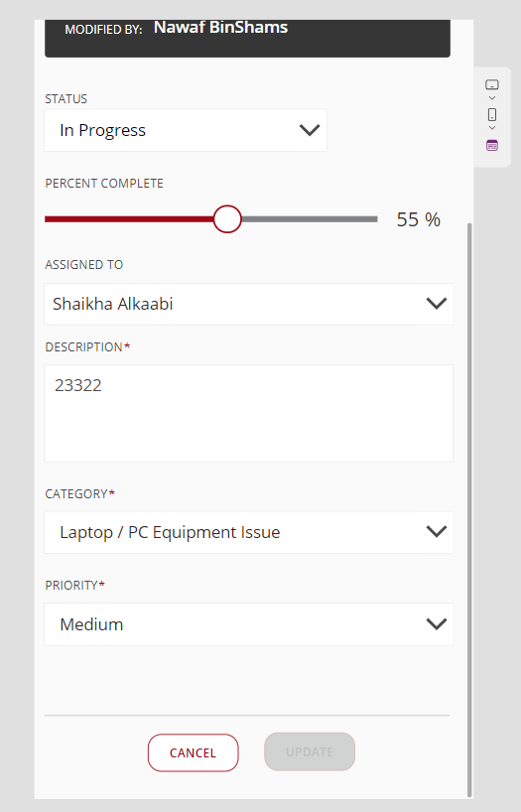Viewport: 521px width, 812px height.
Task: Click the 55 % value label
Action: click(419, 219)
